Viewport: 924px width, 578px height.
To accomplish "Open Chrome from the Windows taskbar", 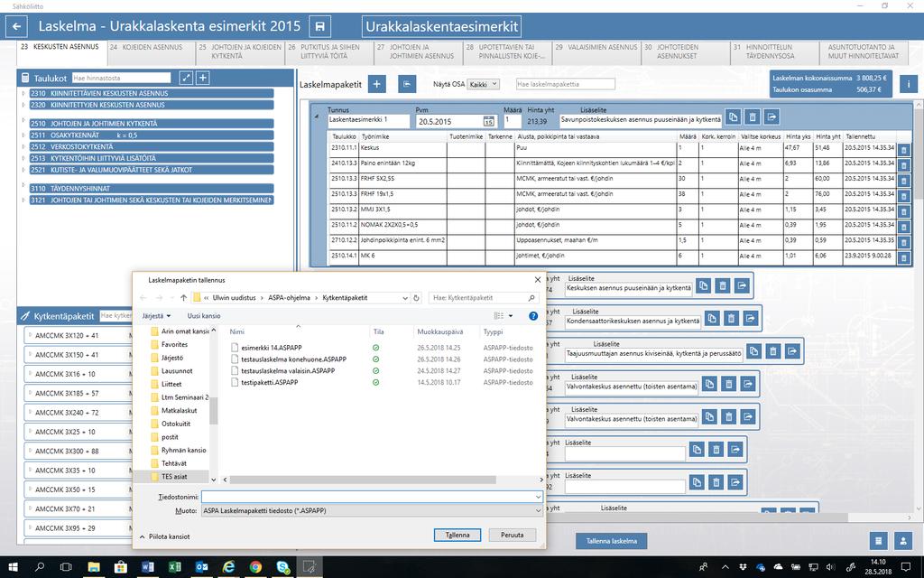I will [x=255, y=567].
